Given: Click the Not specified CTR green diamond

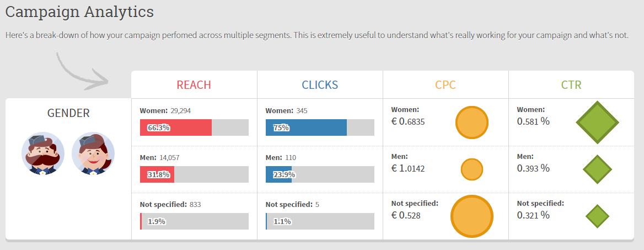Looking at the screenshot, I should click(x=597, y=216).
